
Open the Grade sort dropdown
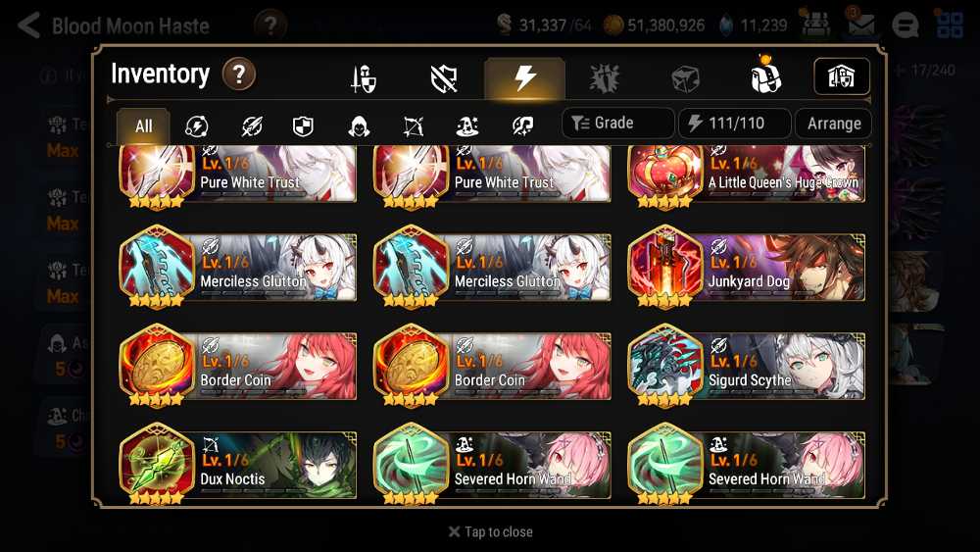coord(617,124)
